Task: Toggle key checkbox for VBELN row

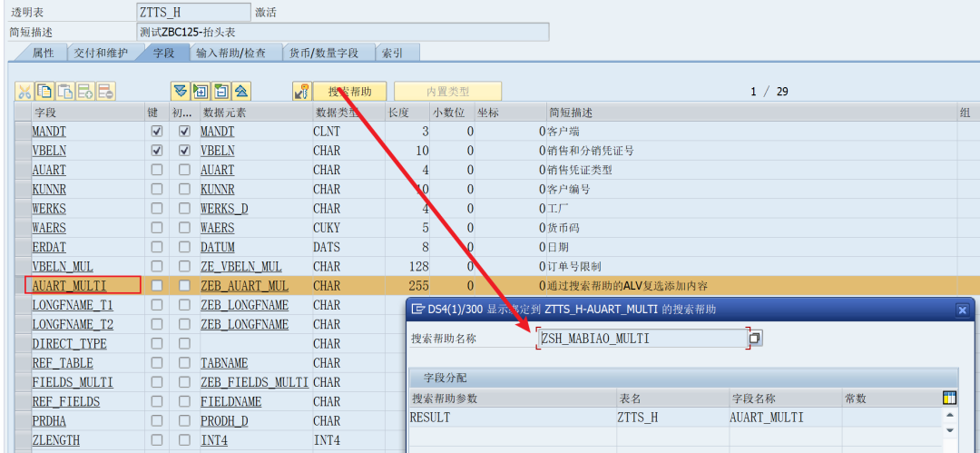Action: (x=157, y=151)
